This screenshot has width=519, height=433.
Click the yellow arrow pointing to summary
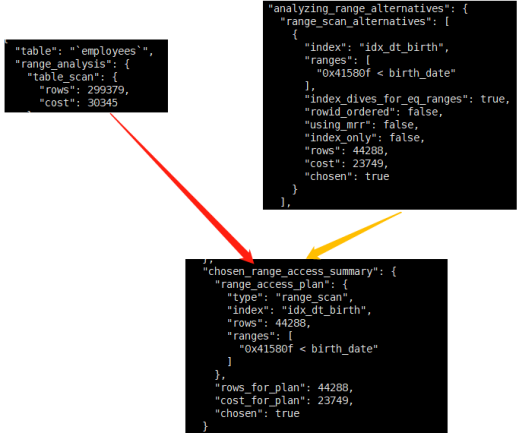353,235
